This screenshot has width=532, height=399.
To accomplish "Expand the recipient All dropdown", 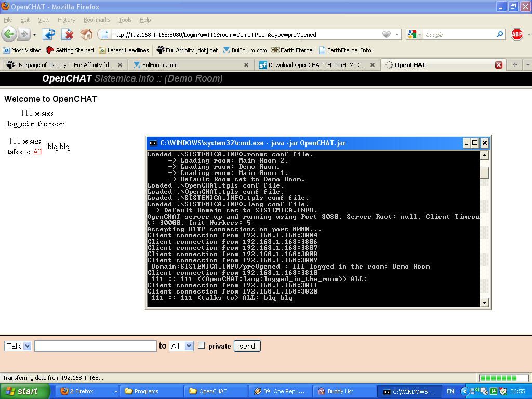I will [x=181, y=346].
